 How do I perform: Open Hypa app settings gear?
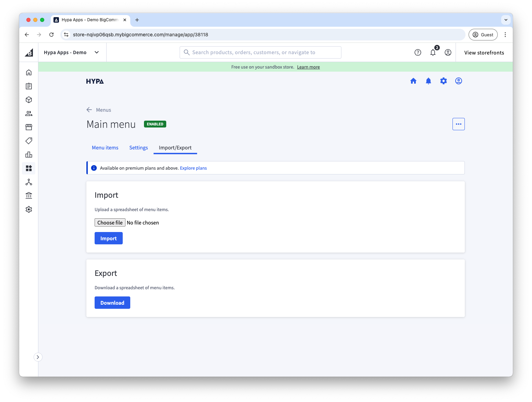(x=444, y=81)
